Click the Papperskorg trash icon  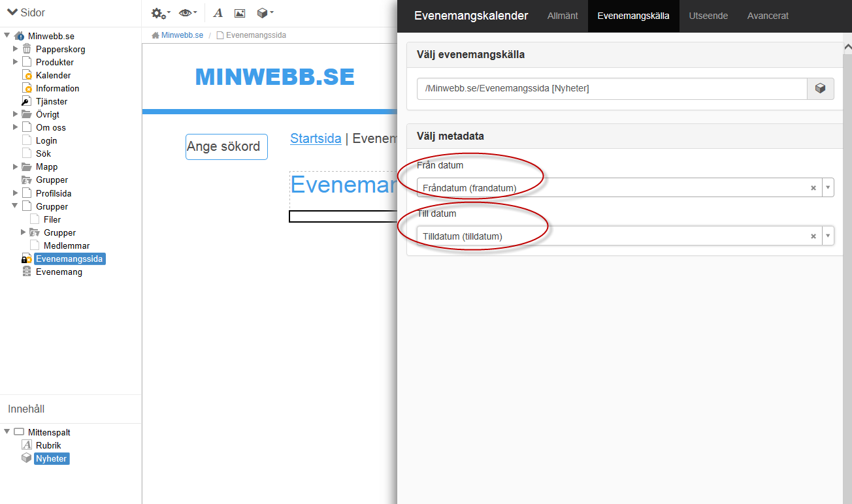(x=27, y=49)
